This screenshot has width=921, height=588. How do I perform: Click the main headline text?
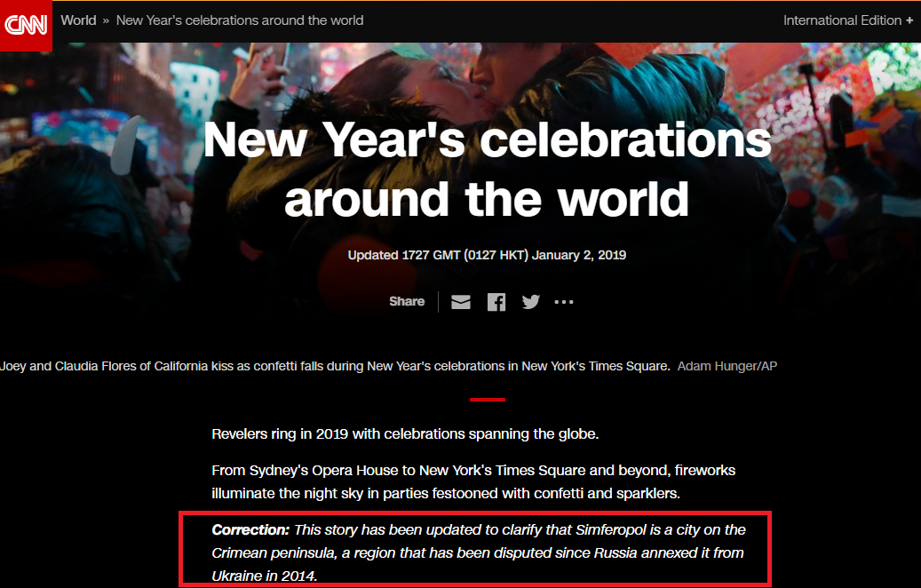[x=487, y=169]
